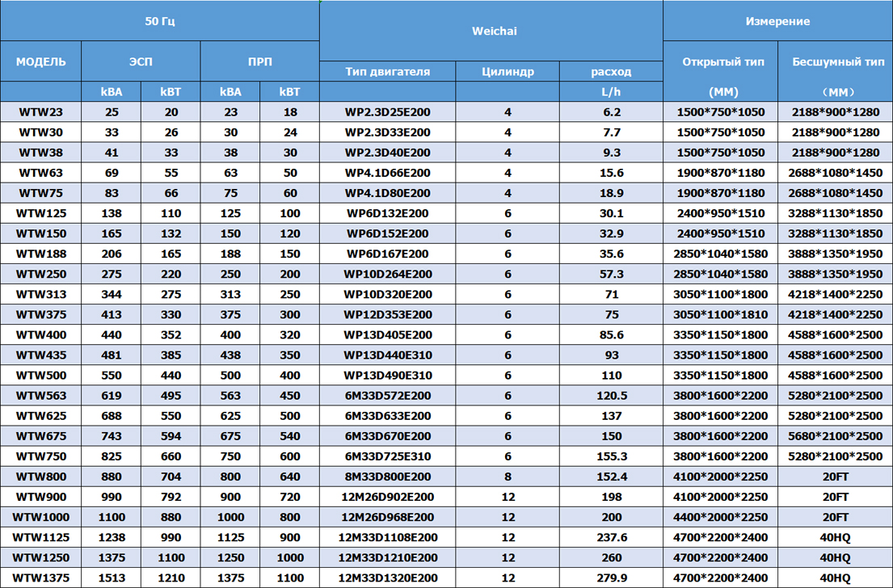Click model cell "WTW675"
The width and height of the screenshot is (893, 588).
(41, 437)
